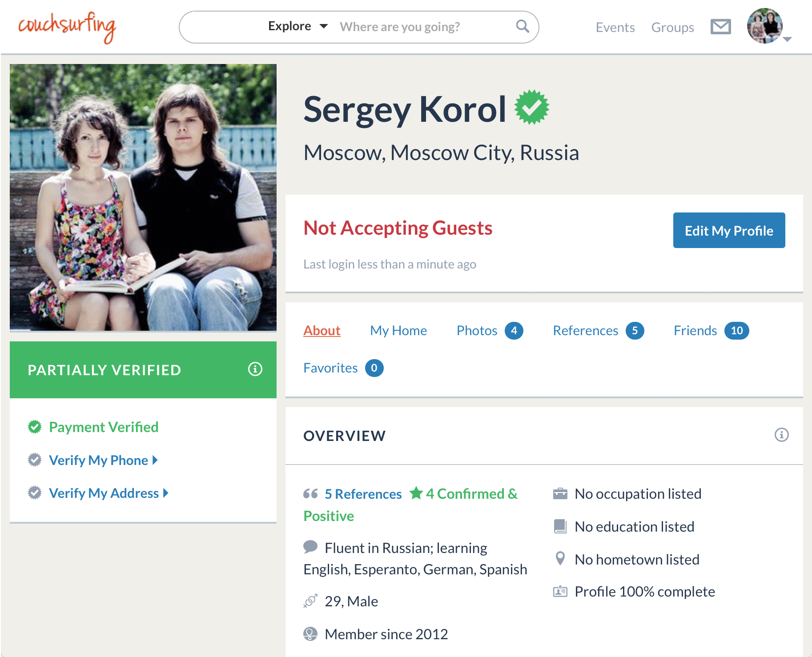The width and height of the screenshot is (812, 657).
Task: Open the Explore dropdown
Action: tap(298, 26)
